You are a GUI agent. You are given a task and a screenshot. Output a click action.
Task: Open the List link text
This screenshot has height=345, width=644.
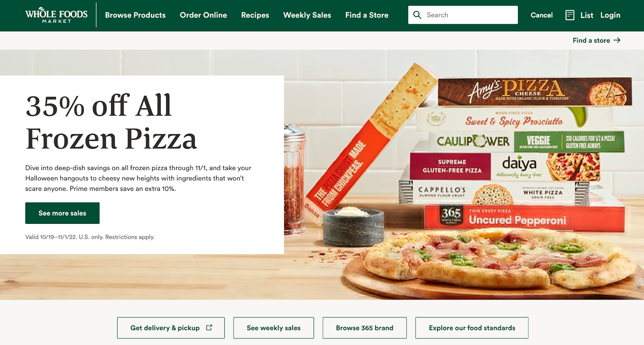tap(587, 15)
